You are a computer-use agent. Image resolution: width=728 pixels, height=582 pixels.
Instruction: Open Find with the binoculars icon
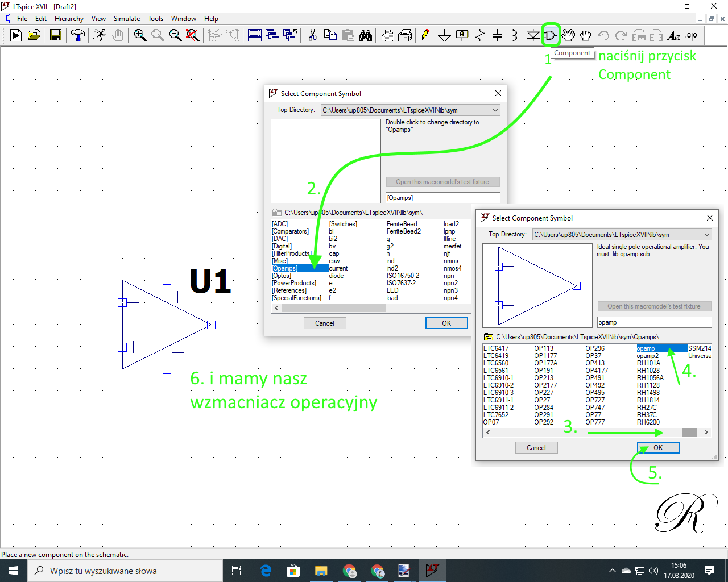365,35
